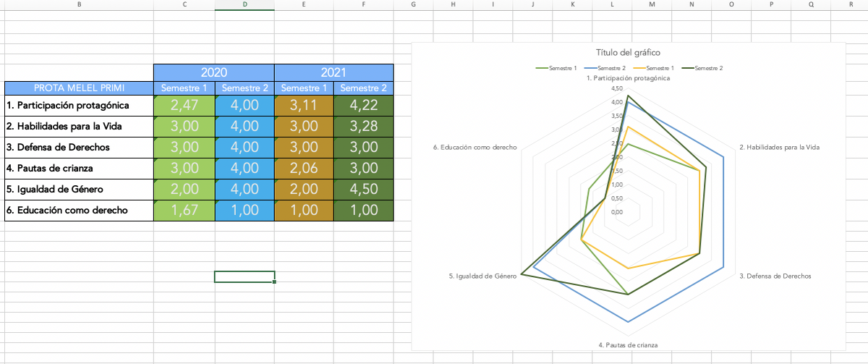Select Habilidades para la Vida 2020 Semestre 2 value
This screenshot has width=868, height=364.
[x=244, y=127]
